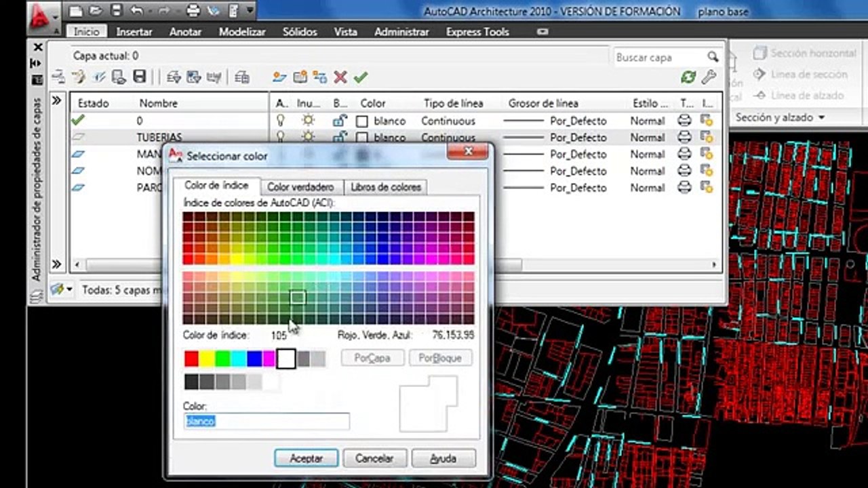Screen dimensions: 868x488
Task: Click the new property filter icon at toolbar start
Action: click(58, 77)
